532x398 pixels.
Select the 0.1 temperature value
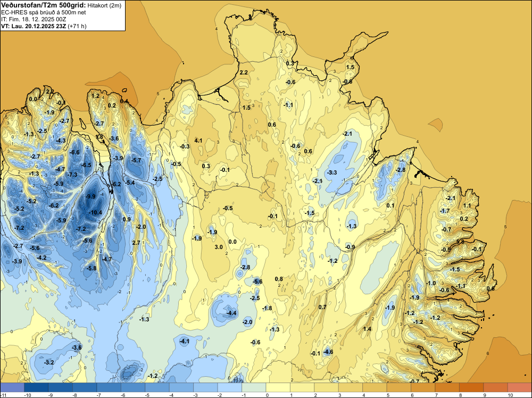pos(390,205)
